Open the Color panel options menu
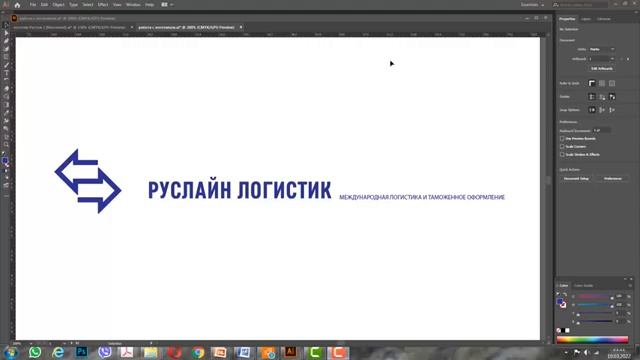 630,286
